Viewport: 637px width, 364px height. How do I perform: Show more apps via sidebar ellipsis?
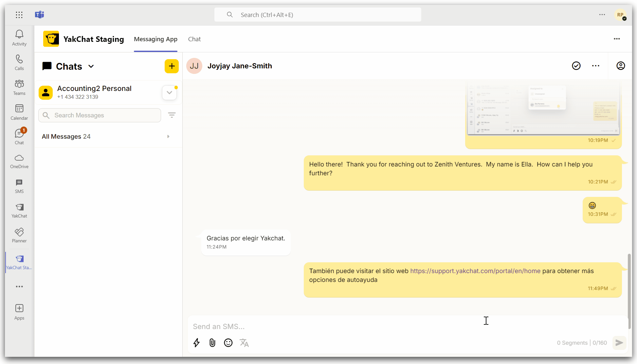(19, 286)
